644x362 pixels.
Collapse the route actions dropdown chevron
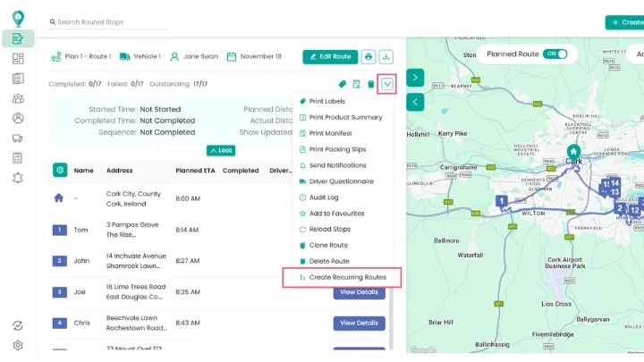(387, 84)
